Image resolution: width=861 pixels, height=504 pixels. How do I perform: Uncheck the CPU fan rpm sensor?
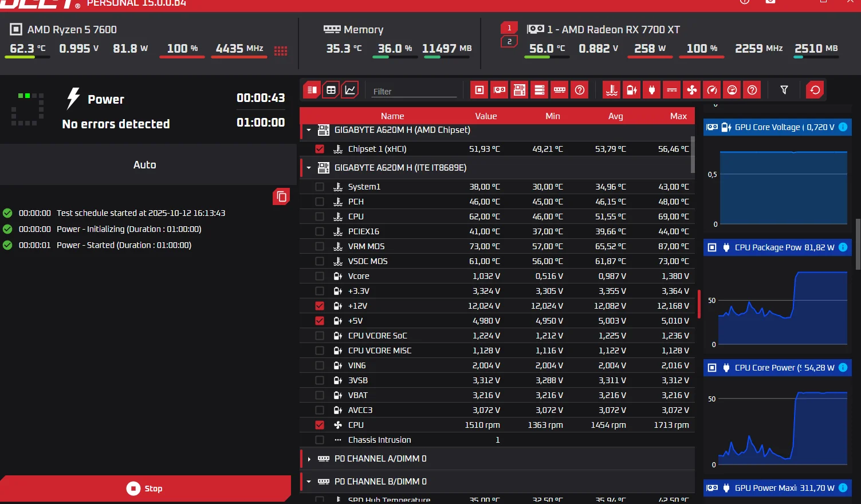tap(320, 425)
